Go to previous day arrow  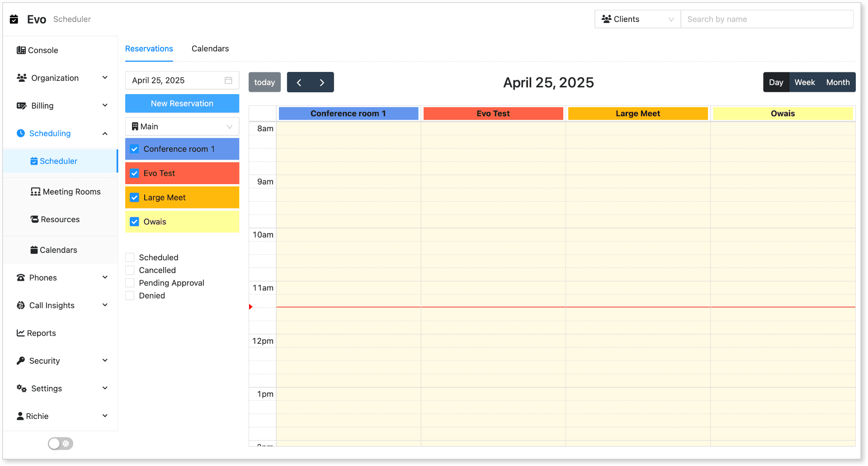[x=299, y=82]
